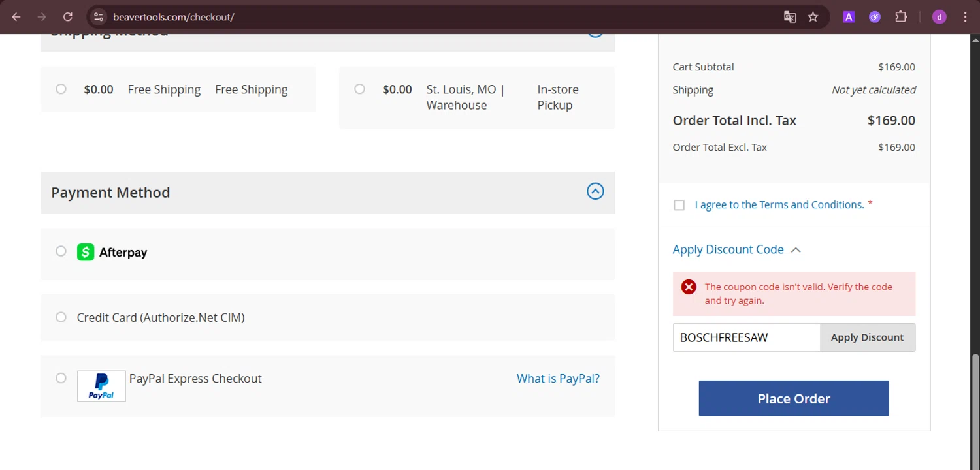980x470 pixels.
Task: Collapse the Shipping Method section chevron
Action: pyautogui.click(x=595, y=34)
